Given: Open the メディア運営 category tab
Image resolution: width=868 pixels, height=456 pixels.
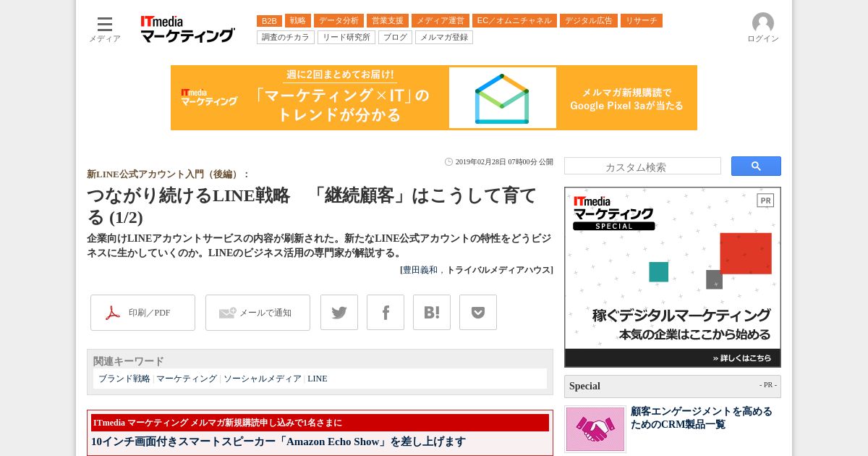Looking at the screenshot, I should (x=441, y=21).
